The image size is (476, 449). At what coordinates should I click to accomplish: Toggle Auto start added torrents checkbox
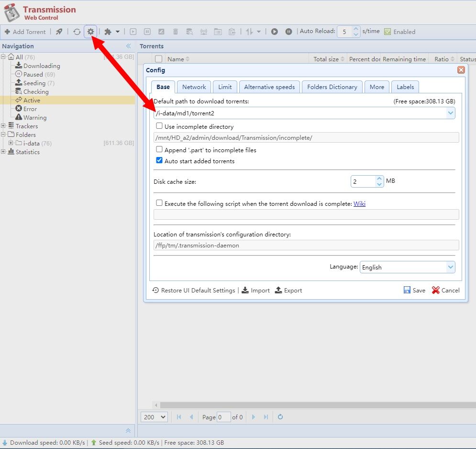point(159,160)
